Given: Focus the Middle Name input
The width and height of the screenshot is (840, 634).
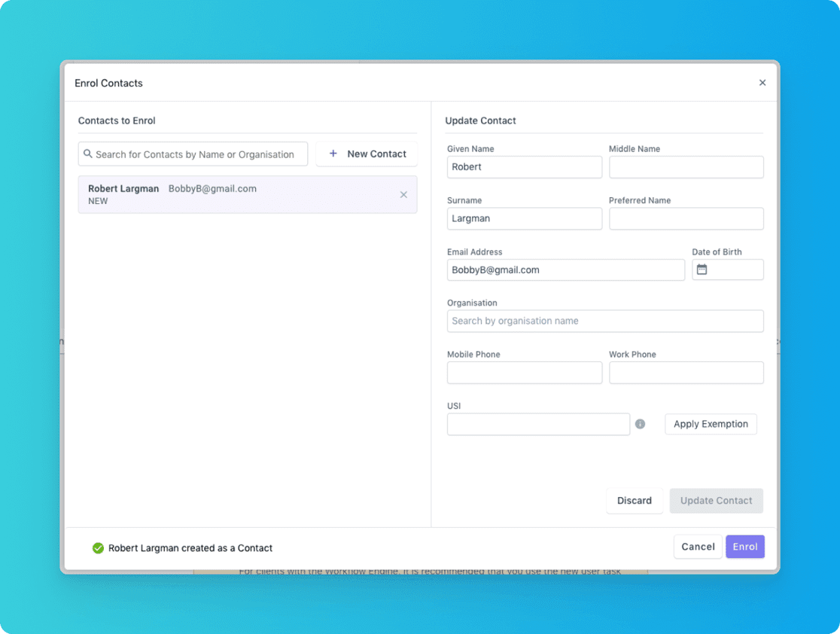Looking at the screenshot, I should 686,167.
